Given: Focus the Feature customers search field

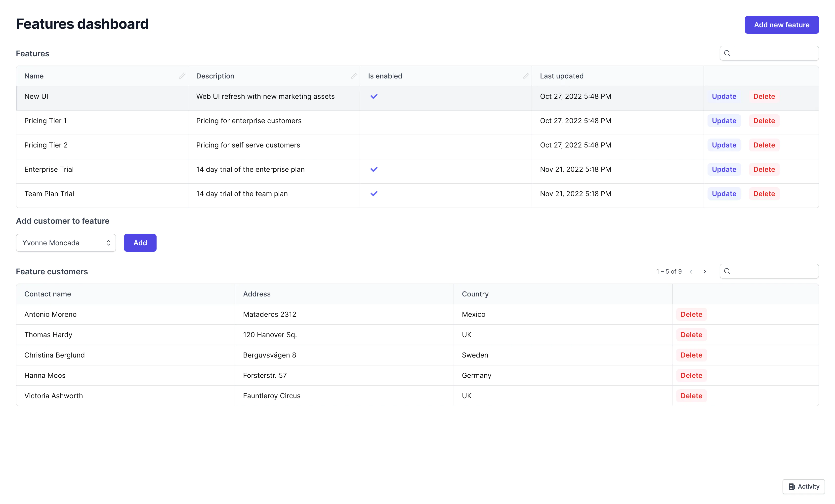Looking at the screenshot, I should click(x=769, y=271).
